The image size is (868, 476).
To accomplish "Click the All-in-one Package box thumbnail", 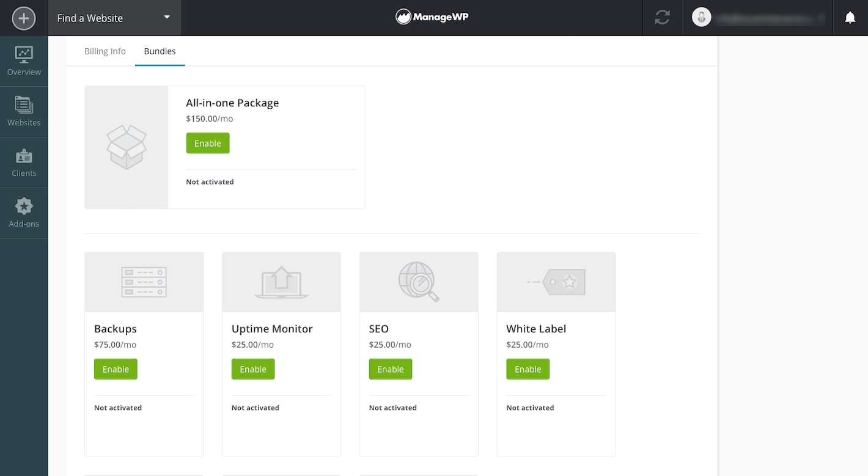I will [x=127, y=147].
